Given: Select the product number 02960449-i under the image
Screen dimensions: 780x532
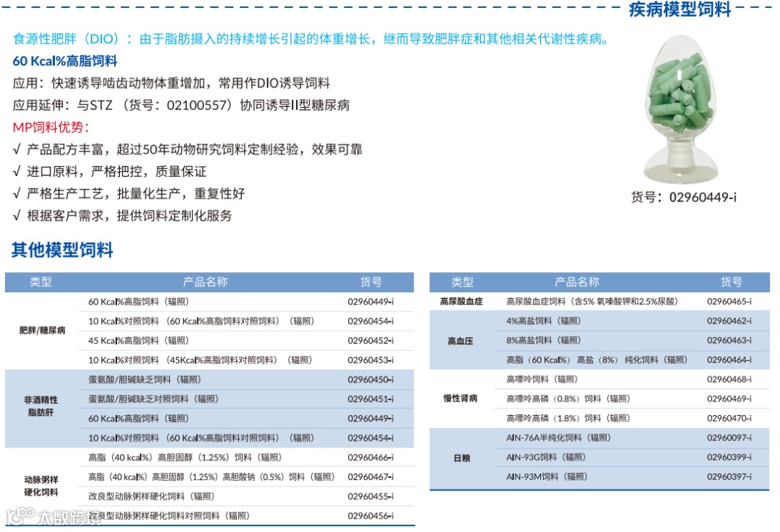Looking at the screenshot, I should click(x=703, y=197).
